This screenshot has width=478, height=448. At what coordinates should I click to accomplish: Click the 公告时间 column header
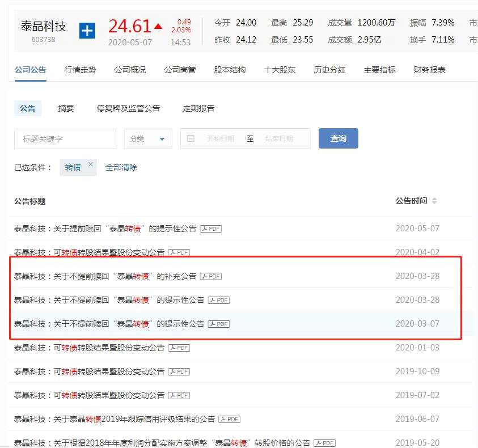(411, 201)
